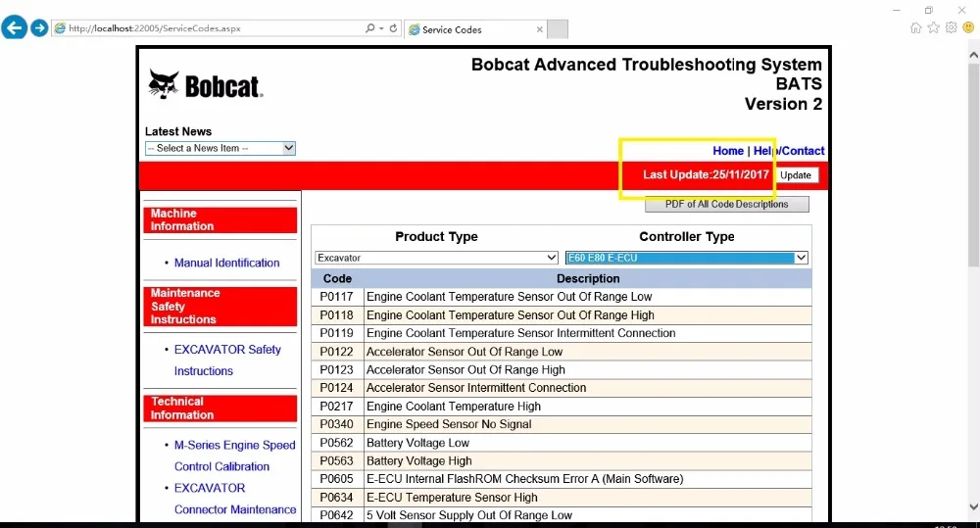Open the Latest News dropdown
Viewport: 980px width, 528px height.
click(220, 148)
